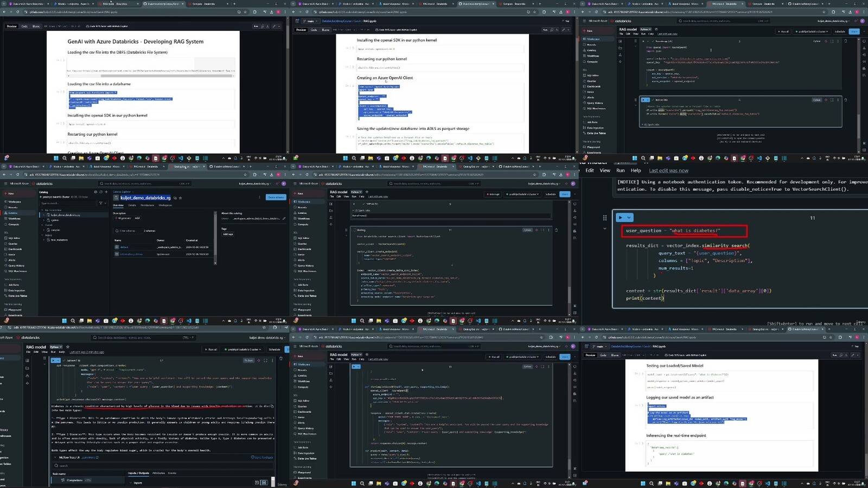Open Help menu above the disable_notice message
Viewport: 868px width, 488px height.
click(636, 170)
